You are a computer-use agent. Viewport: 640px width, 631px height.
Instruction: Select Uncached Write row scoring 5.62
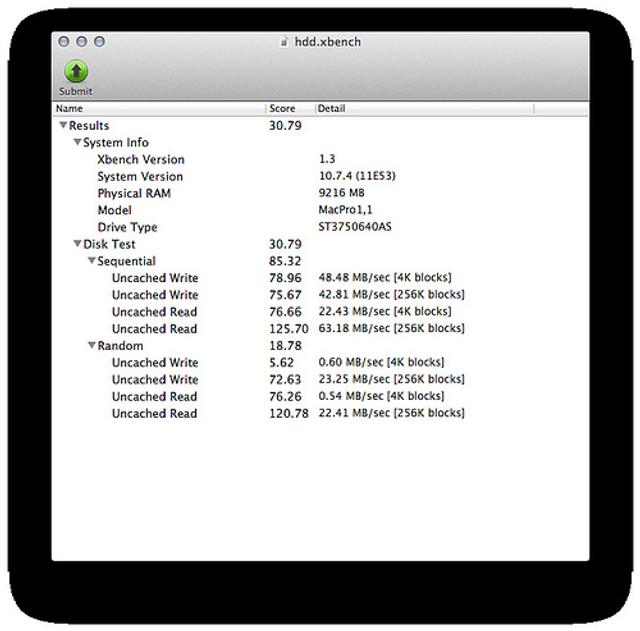coord(320,362)
